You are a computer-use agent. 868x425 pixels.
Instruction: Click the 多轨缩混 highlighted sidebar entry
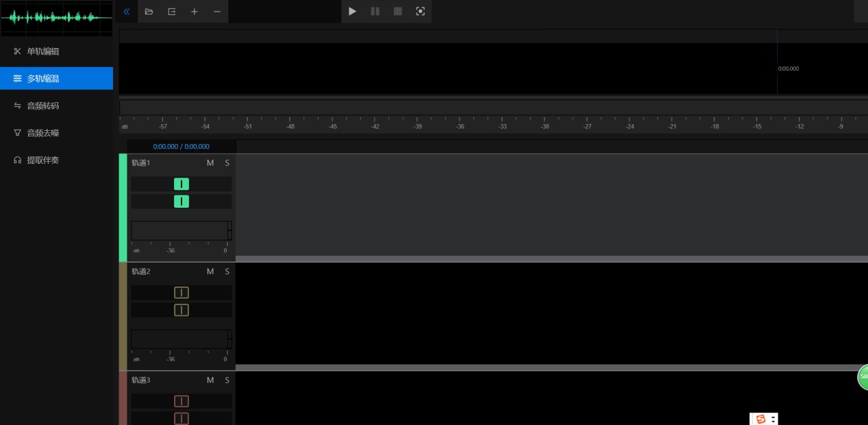pyautogui.click(x=42, y=78)
